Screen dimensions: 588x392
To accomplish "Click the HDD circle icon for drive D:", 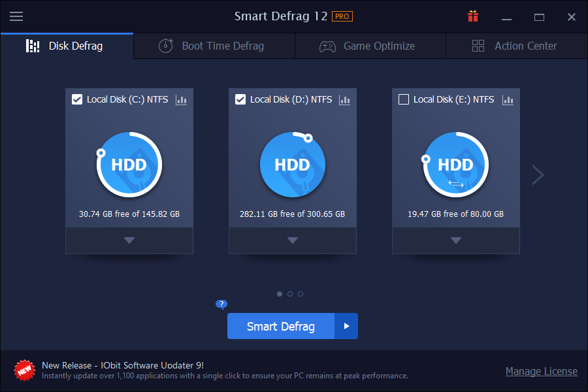I will pyautogui.click(x=293, y=165).
